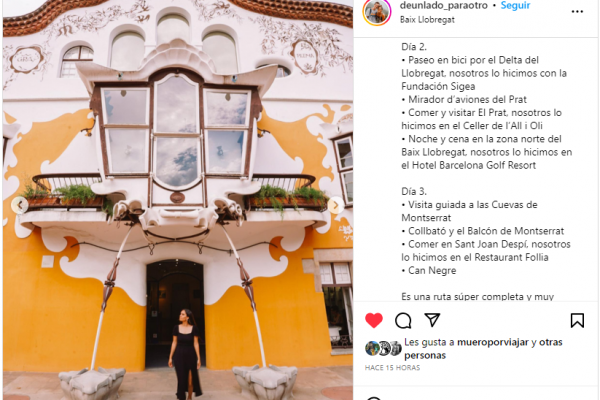Unlike the post with the red heart icon
This screenshot has width=600, height=400.
pos(374,320)
